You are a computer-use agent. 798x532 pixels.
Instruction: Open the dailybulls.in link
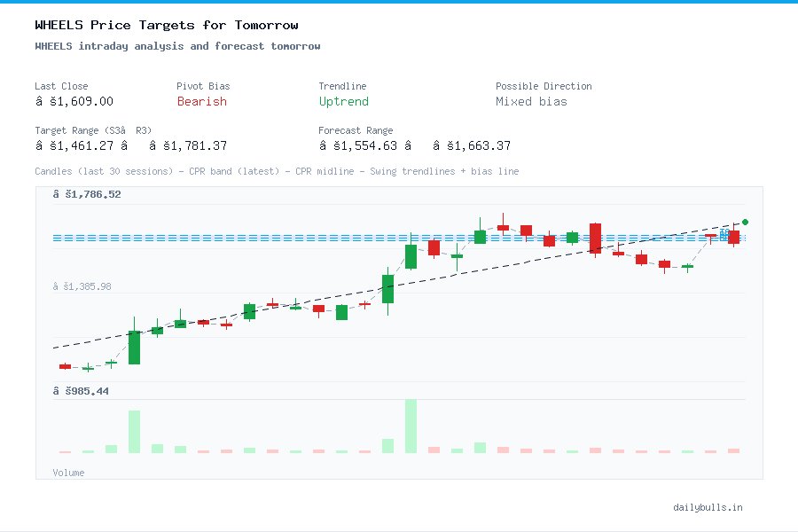pyautogui.click(x=708, y=507)
